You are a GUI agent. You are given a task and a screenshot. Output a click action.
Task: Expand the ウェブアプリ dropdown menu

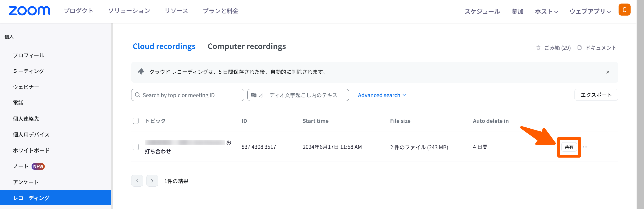click(590, 12)
